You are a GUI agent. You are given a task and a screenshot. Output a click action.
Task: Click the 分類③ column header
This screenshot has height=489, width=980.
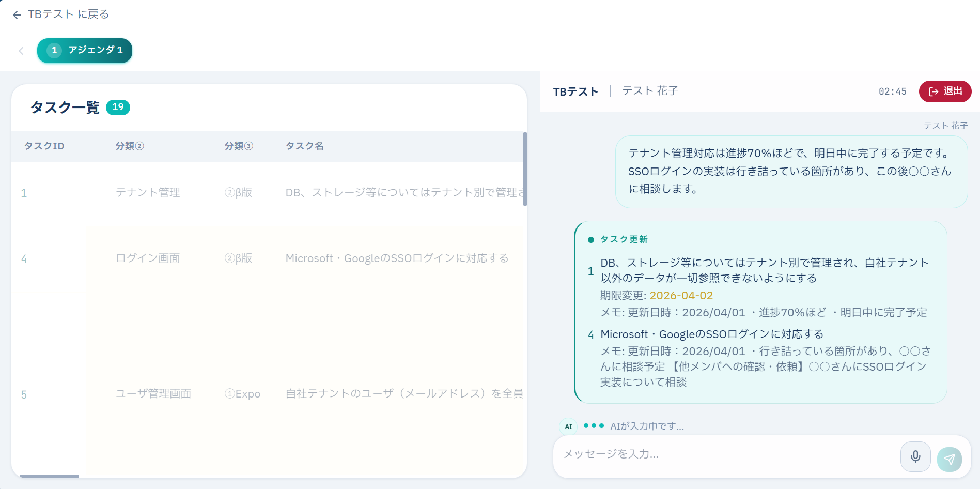(x=238, y=146)
